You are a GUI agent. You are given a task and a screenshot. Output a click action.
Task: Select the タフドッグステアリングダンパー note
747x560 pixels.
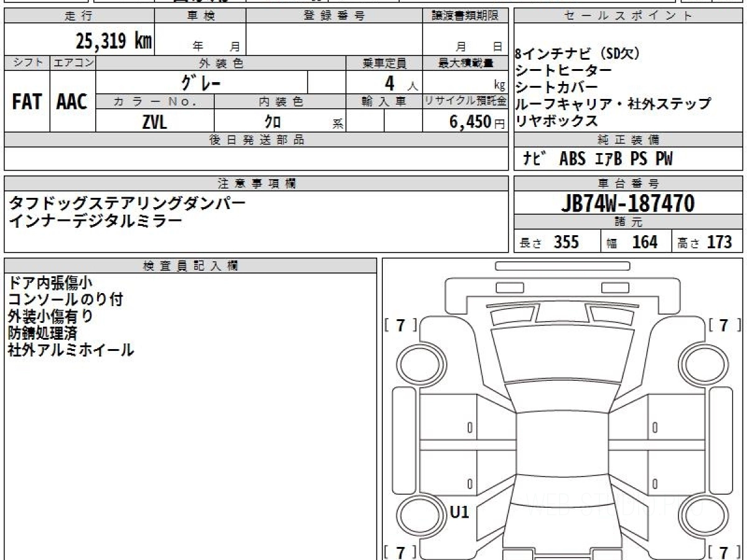(127, 203)
